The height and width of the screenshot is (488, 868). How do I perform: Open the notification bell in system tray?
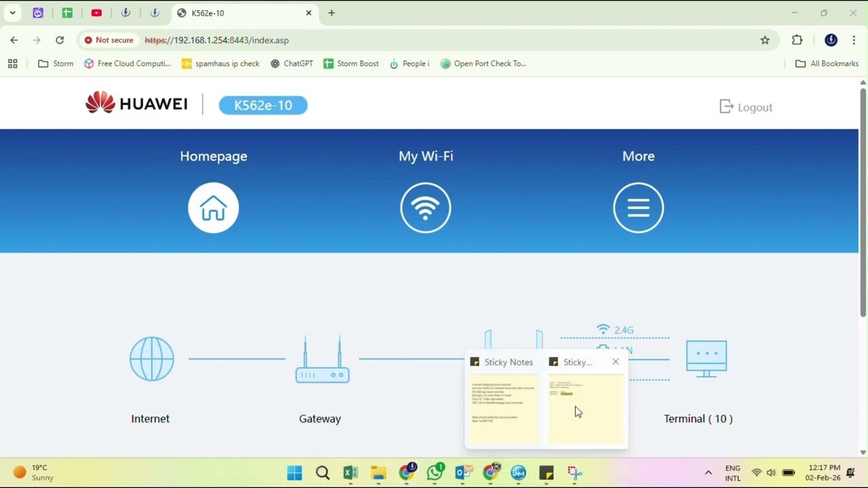point(851,472)
